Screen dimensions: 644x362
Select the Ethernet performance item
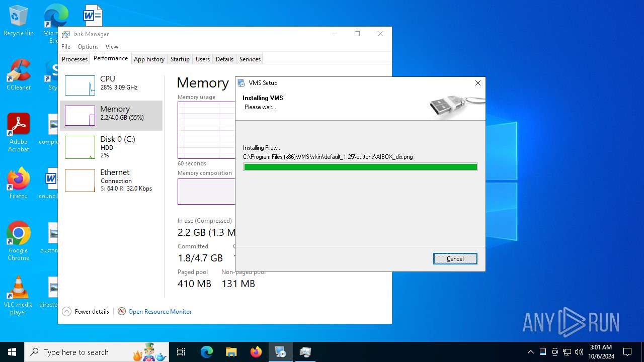[x=111, y=180]
